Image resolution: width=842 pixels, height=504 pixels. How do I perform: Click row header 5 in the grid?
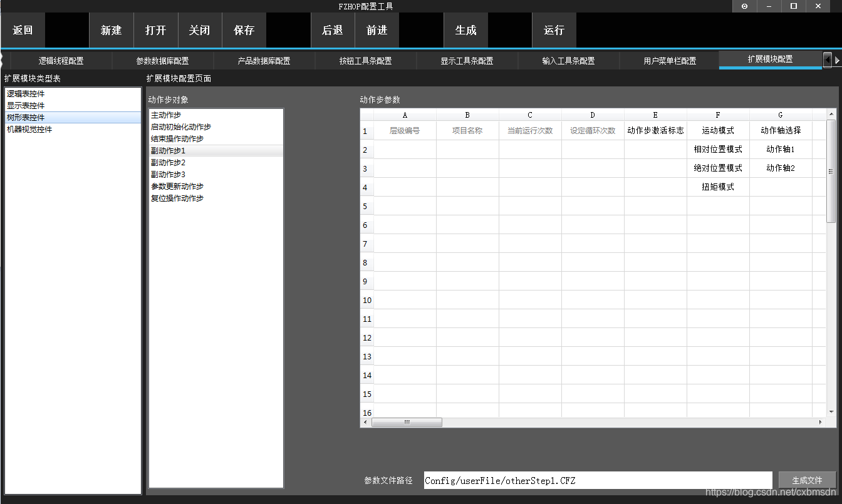pos(367,206)
